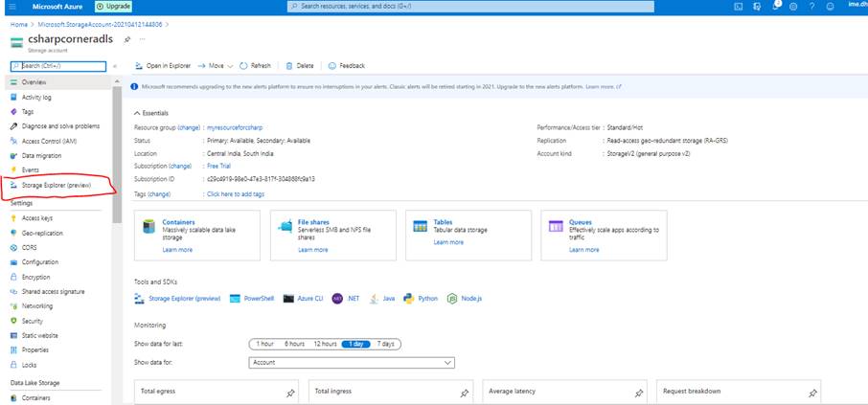The image size is (868, 405).
Task: Open Tags in the sidebar
Action: point(28,112)
